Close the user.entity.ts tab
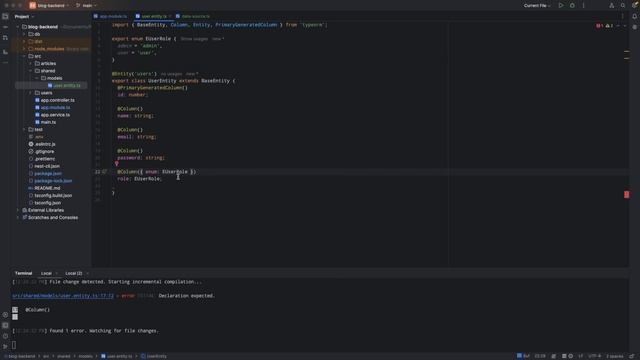The height and width of the screenshot is (360, 640). point(170,16)
